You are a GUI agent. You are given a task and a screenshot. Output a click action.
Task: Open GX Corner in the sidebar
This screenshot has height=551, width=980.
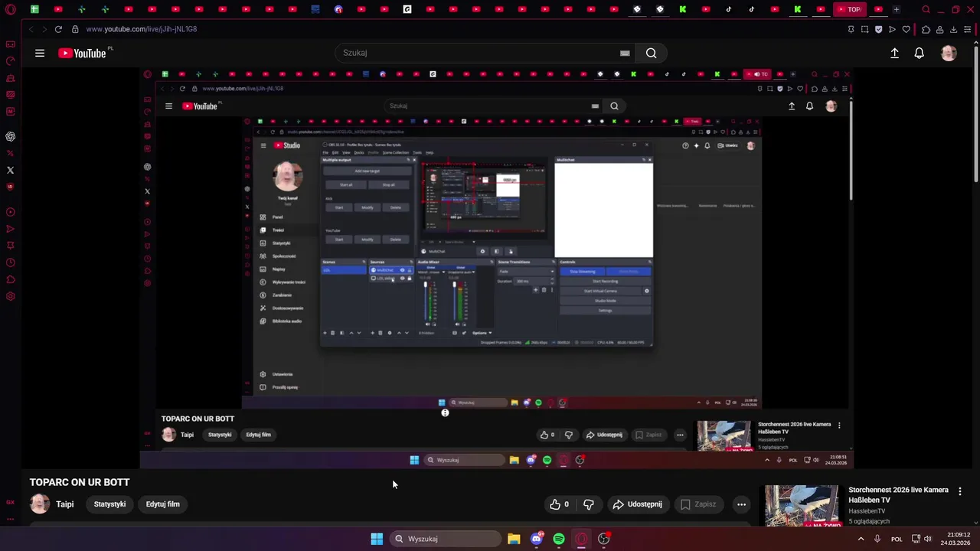(11, 44)
